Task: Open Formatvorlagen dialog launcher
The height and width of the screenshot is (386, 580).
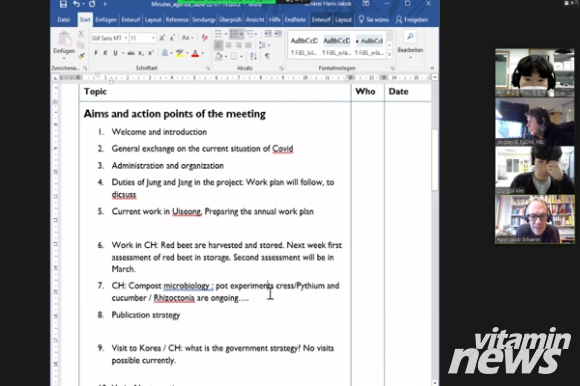Action: [392, 68]
